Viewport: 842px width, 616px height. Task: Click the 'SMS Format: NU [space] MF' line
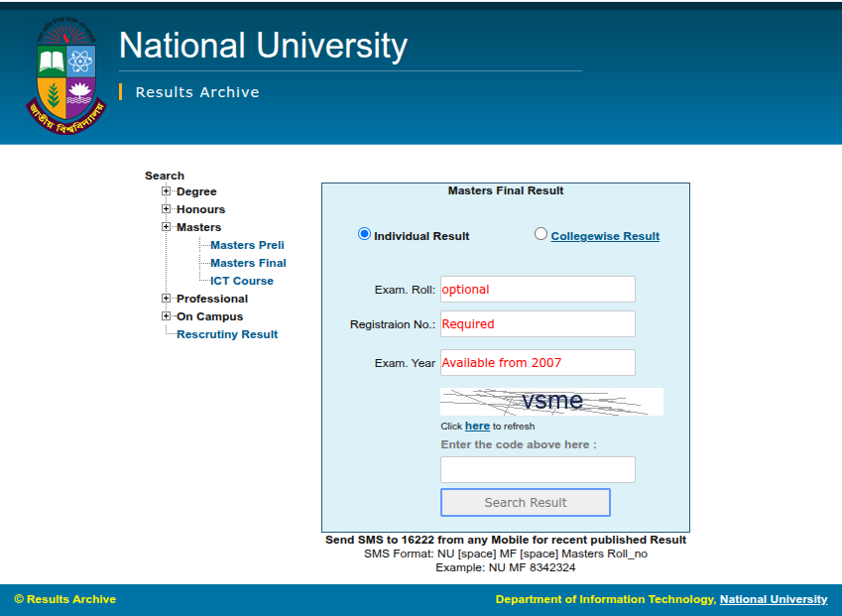point(506,554)
